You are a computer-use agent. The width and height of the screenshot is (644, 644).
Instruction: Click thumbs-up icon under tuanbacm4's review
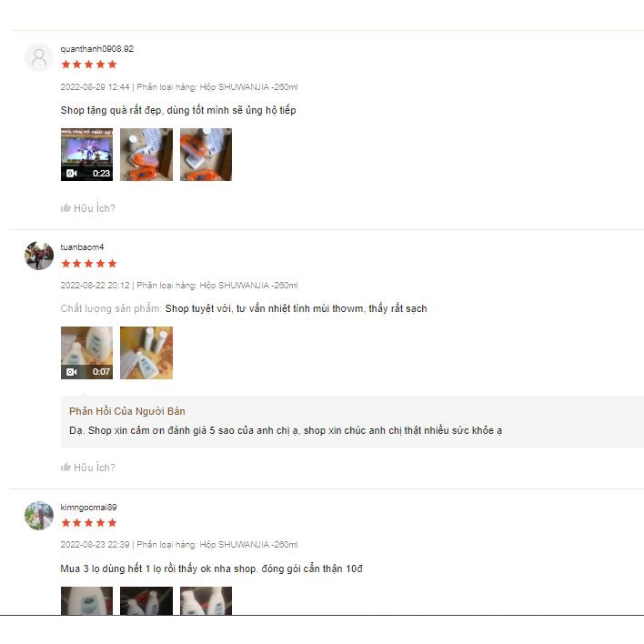(x=65, y=467)
